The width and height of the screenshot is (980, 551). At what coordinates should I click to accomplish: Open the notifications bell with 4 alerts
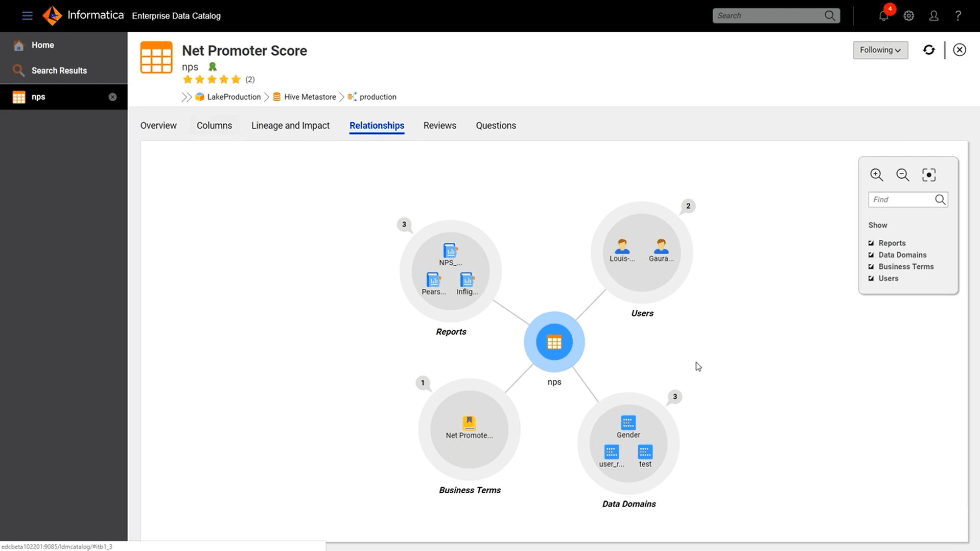tap(883, 15)
